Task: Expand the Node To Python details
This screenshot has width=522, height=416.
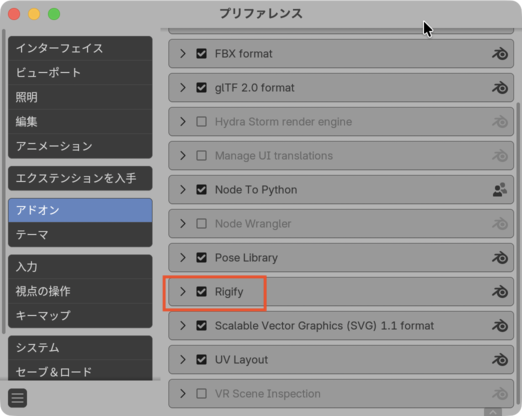Action: point(183,190)
